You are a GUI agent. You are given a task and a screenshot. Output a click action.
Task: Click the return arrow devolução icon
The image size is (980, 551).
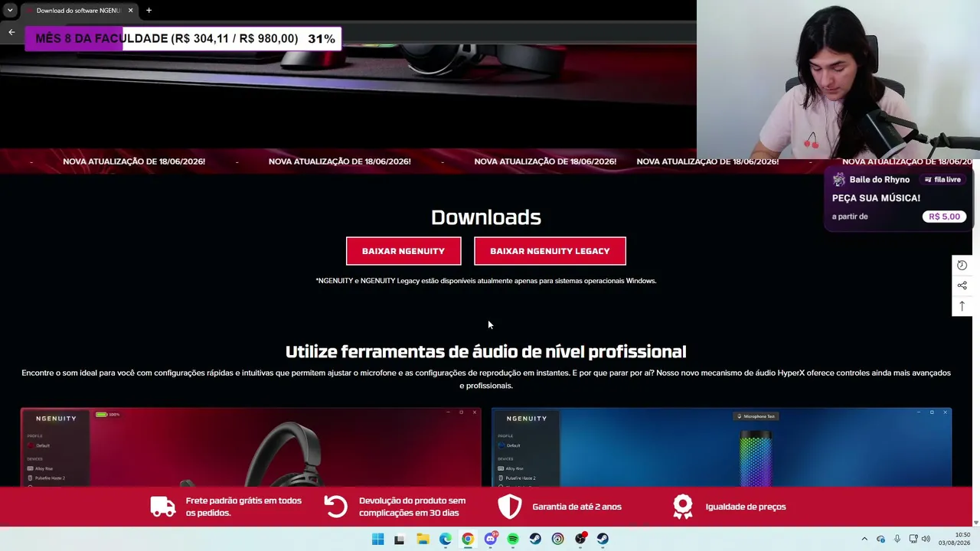click(335, 507)
